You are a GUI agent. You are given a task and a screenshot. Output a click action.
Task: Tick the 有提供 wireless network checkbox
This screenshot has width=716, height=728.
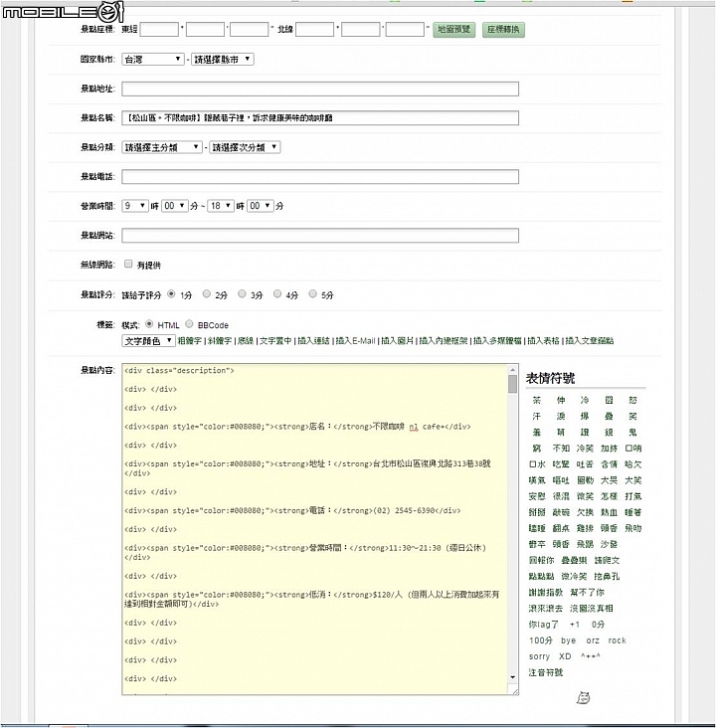coord(128,265)
